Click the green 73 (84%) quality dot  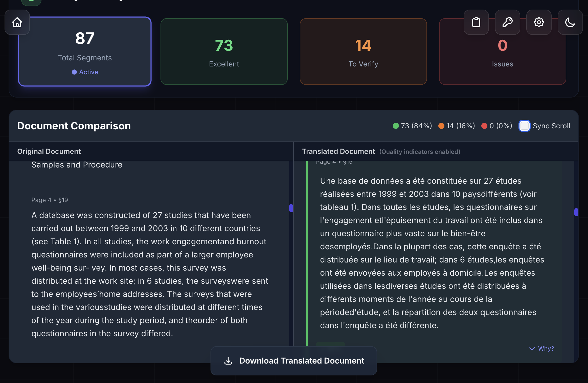(x=396, y=126)
